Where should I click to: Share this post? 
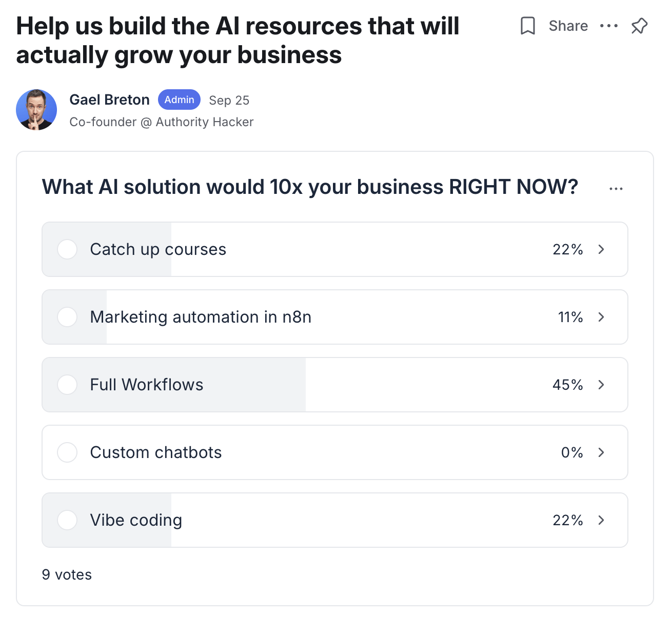(x=568, y=26)
